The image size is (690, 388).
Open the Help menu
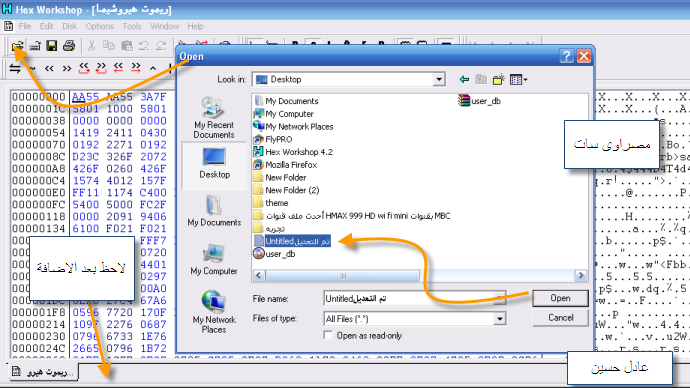195,26
